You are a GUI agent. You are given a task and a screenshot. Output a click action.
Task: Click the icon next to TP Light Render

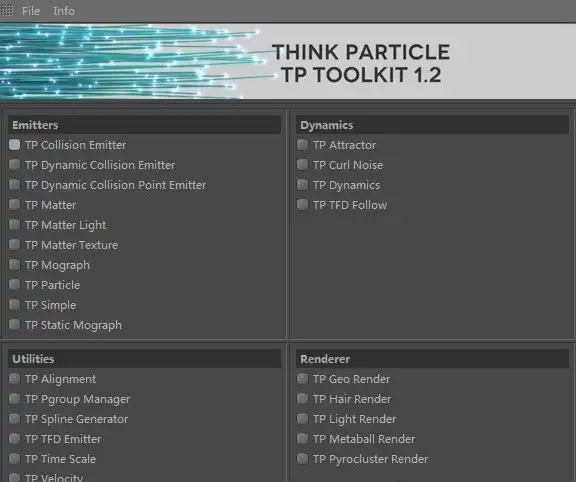(302, 418)
